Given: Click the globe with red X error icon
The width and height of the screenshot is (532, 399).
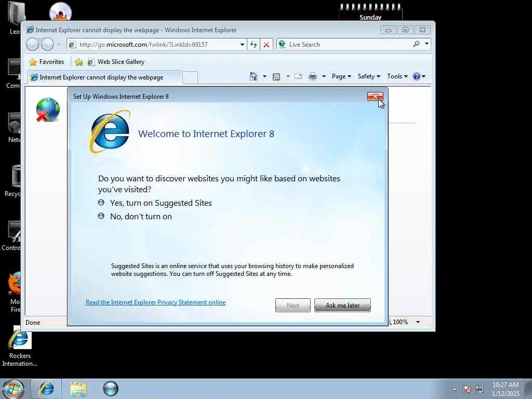Looking at the screenshot, I should [x=48, y=110].
